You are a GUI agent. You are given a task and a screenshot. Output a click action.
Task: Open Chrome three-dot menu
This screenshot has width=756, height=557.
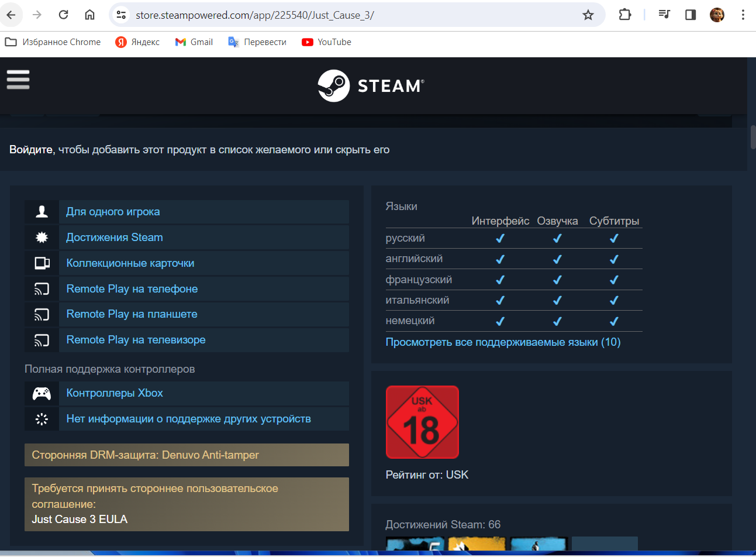743,15
